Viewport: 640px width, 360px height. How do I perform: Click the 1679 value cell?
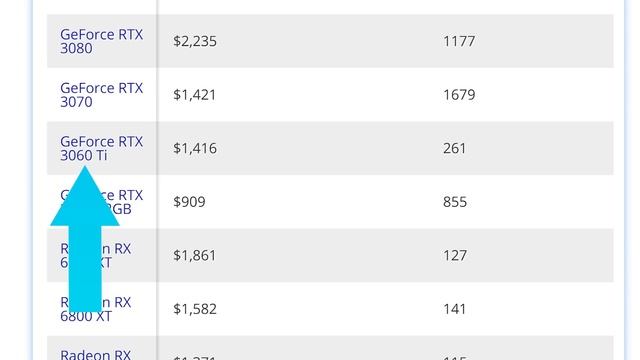[x=459, y=95]
